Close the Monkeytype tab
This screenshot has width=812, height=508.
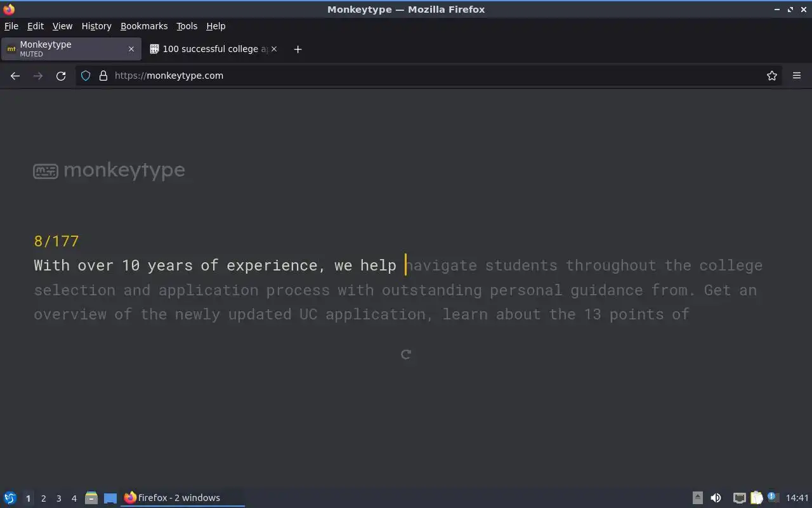pos(131,49)
